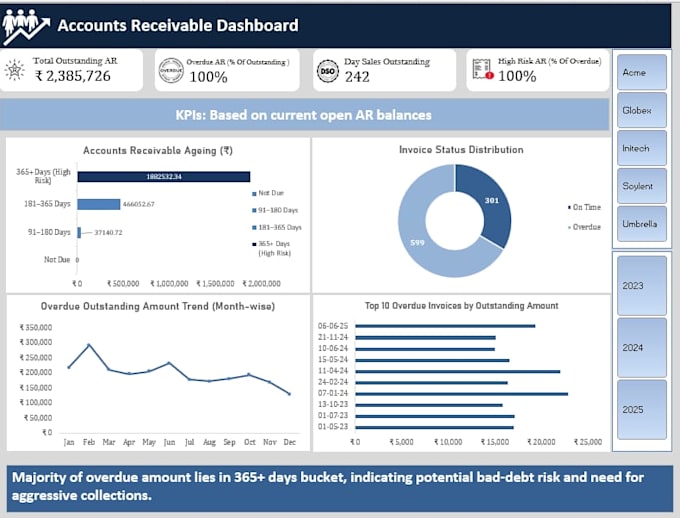This screenshot has height=518, width=680.
Task: Click the Invoice Status Distribution chart title
Action: tap(461, 150)
